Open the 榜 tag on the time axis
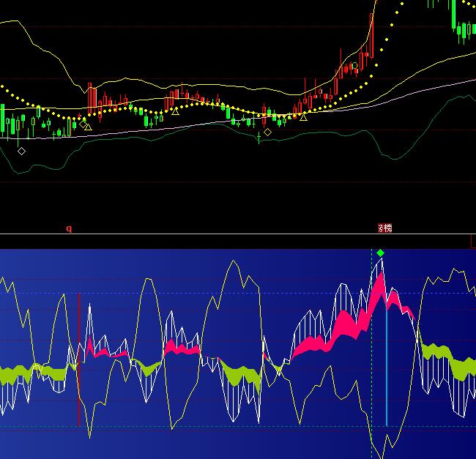 [385, 228]
